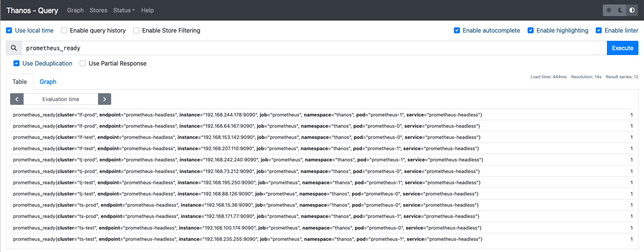Focus the prometheus_ready expression input

pos(314,48)
